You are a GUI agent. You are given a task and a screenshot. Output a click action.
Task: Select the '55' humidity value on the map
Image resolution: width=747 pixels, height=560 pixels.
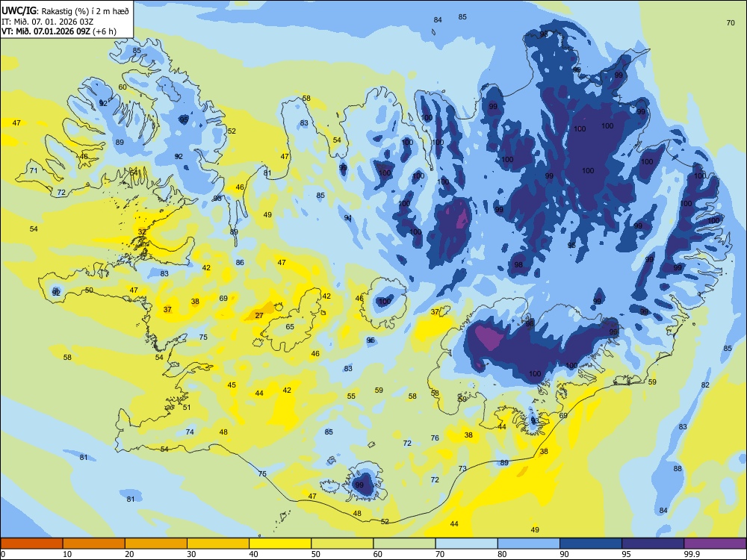[x=351, y=396]
